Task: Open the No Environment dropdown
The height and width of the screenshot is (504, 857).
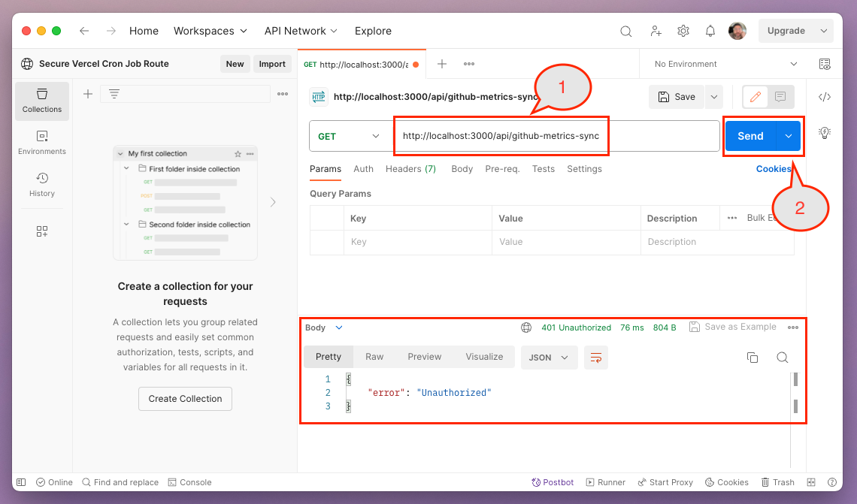Action: (x=725, y=64)
